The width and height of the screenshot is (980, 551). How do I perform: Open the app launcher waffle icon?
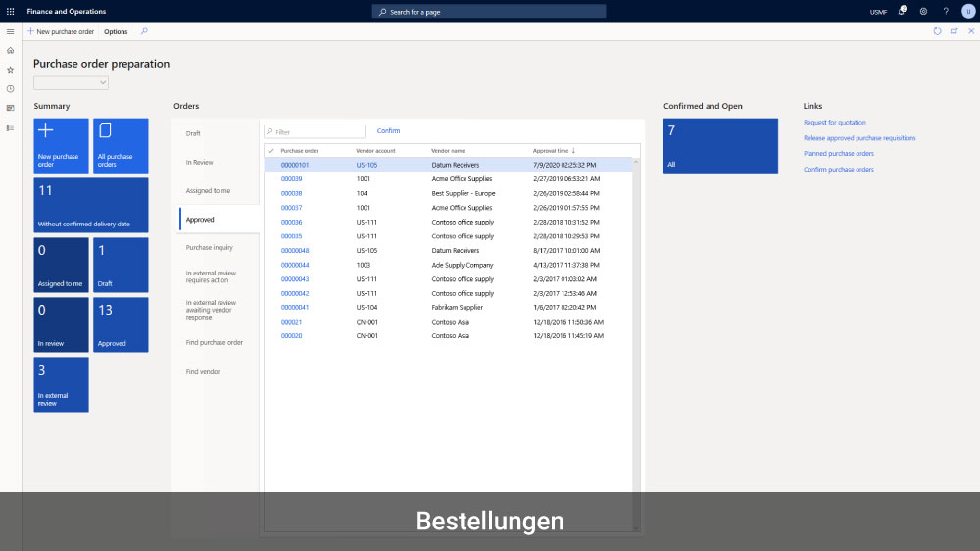coord(10,11)
